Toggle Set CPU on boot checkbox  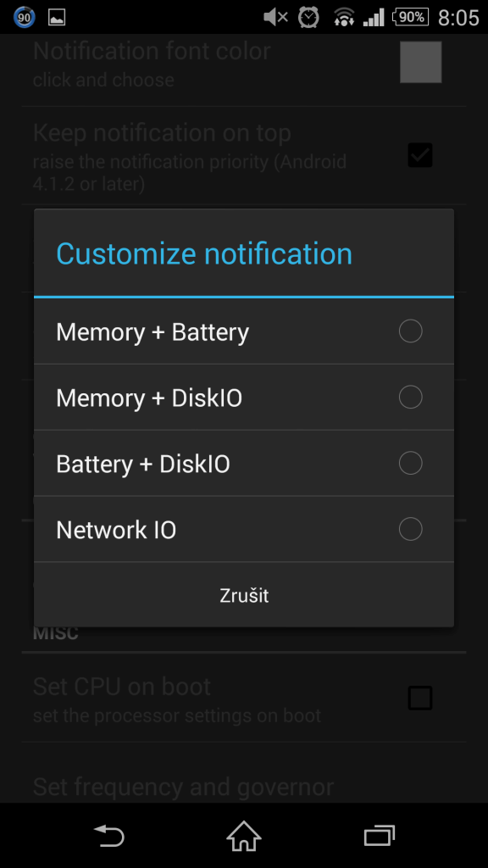[420, 698]
